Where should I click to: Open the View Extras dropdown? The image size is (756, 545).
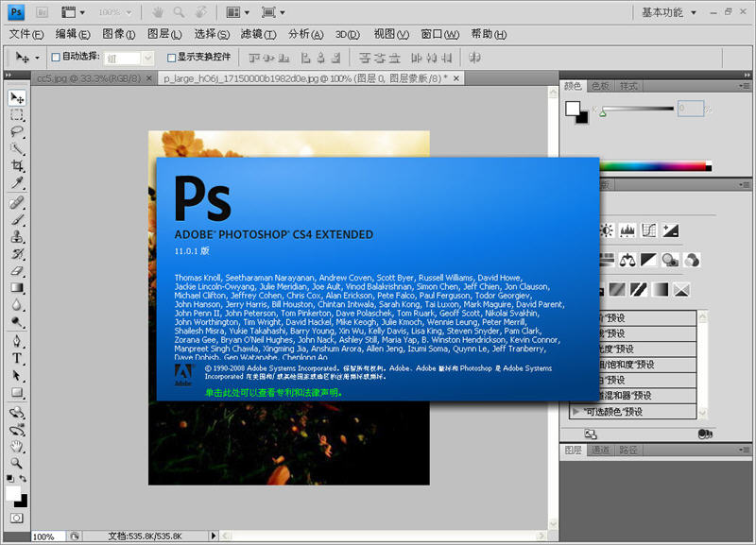coord(73,12)
